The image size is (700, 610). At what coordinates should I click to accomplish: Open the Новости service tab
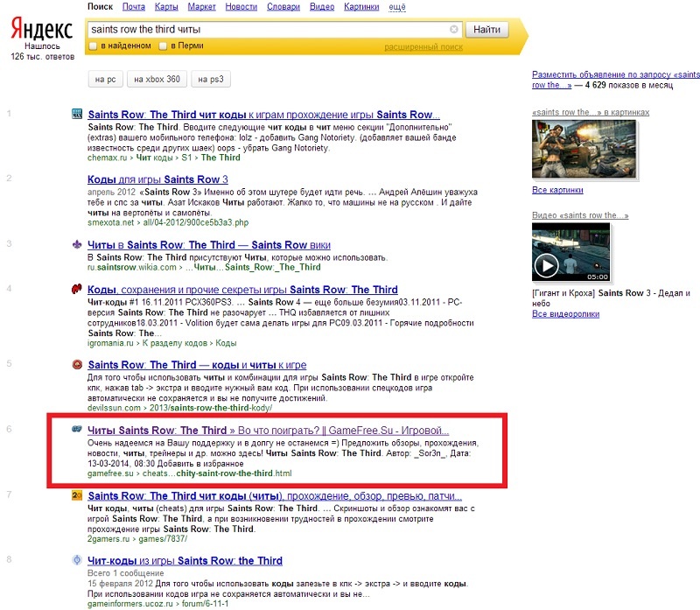coord(241,7)
